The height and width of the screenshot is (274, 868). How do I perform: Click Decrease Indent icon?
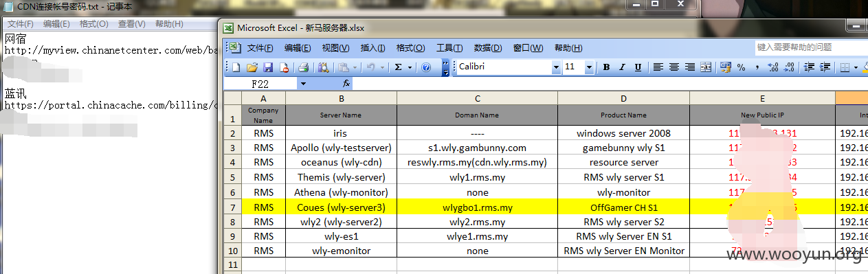(809, 67)
